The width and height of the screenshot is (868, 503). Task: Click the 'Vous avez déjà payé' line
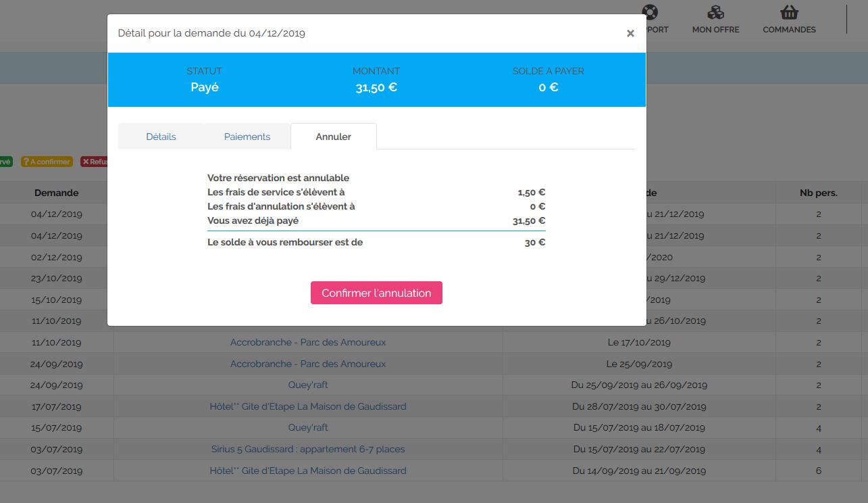point(253,220)
